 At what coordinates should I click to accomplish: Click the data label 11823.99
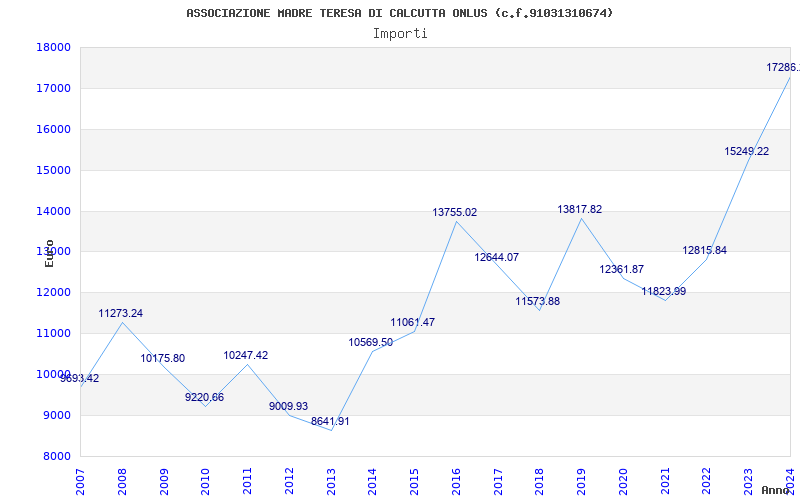click(664, 291)
